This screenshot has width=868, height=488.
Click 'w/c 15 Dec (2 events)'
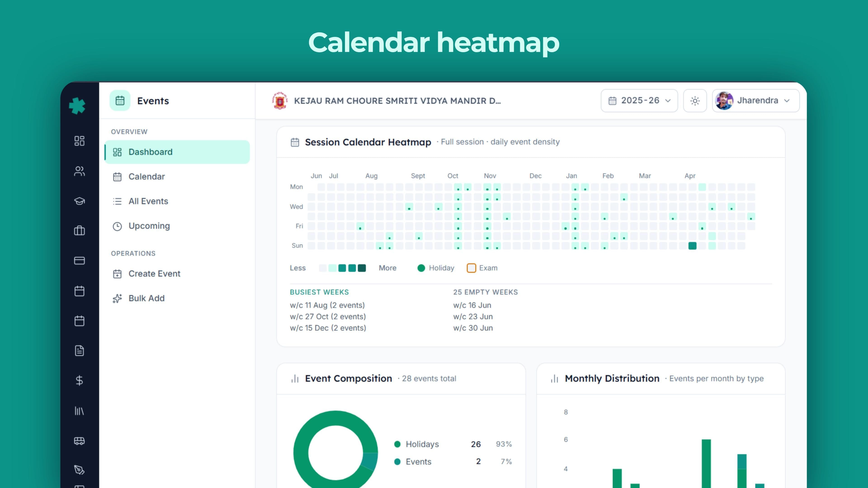[328, 328]
